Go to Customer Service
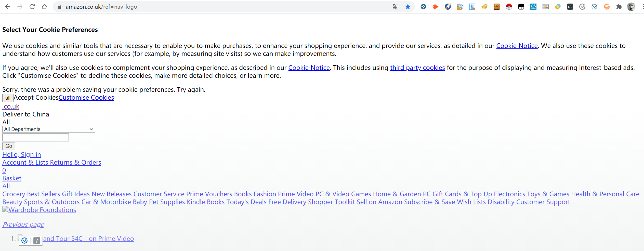Viewport: 644px width, 251px height. tap(159, 194)
